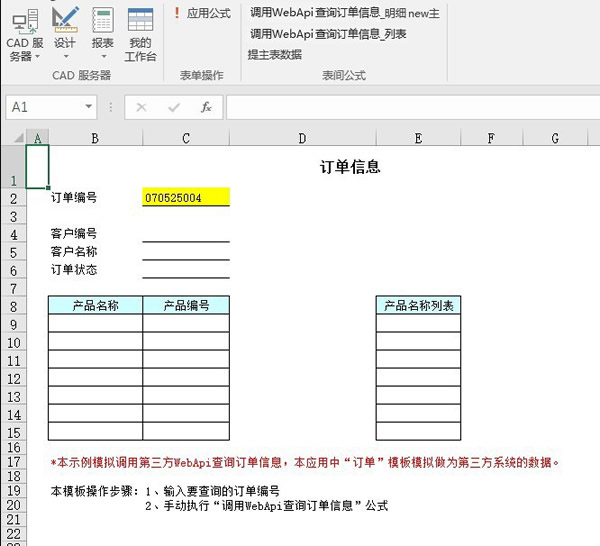600x546 pixels.
Task: Click the 产品名称列表 header cell
Action: [x=418, y=306]
